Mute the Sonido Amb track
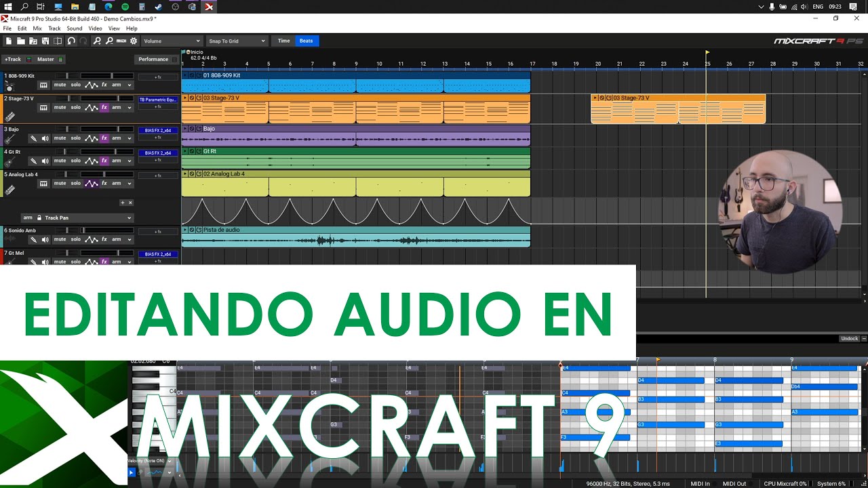 coord(60,239)
